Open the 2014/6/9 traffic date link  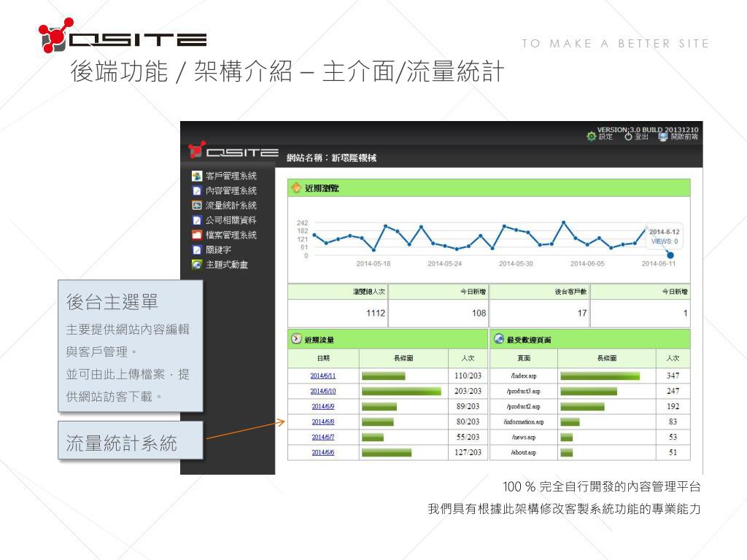point(323,406)
